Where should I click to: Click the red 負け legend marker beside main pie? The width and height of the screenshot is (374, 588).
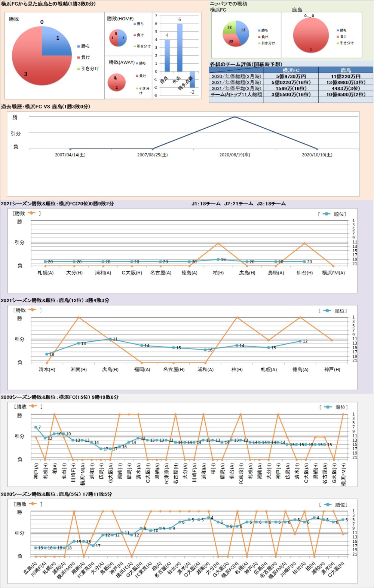pyautogui.click(x=78, y=58)
